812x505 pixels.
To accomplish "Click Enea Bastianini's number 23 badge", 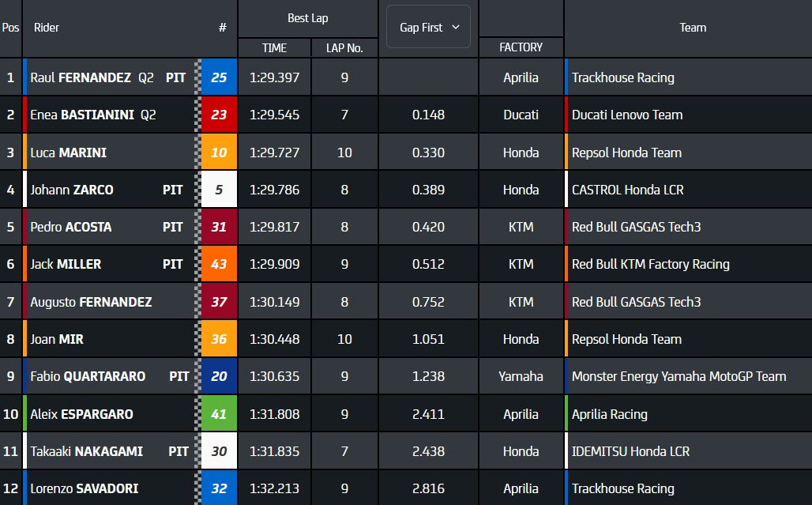I will coord(219,115).
